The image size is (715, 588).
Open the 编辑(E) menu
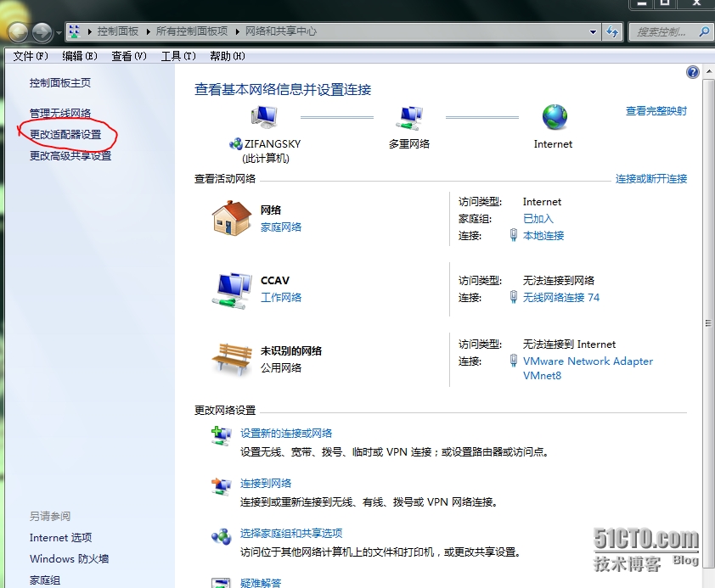pyautogui.click(x=80, y=56)
